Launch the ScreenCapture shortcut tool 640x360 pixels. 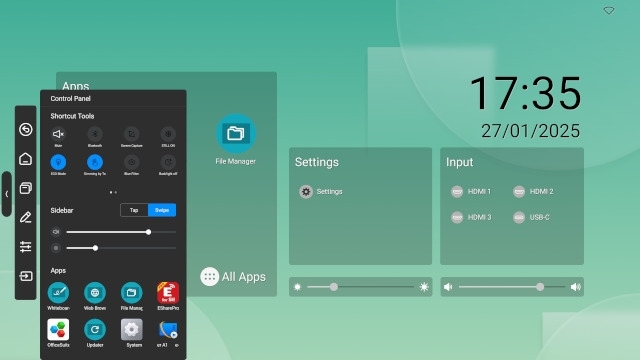pos(131,134)
